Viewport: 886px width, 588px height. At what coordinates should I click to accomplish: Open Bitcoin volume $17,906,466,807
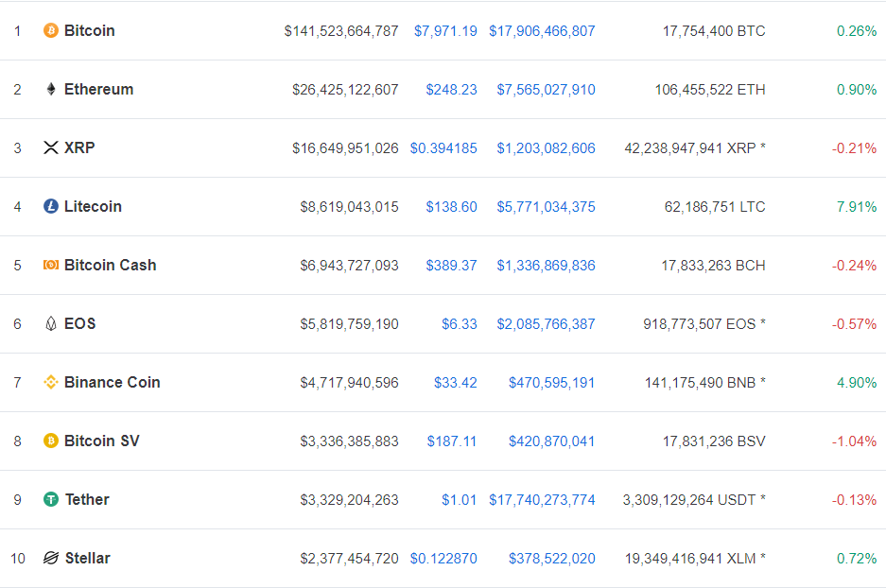[542, 31]
